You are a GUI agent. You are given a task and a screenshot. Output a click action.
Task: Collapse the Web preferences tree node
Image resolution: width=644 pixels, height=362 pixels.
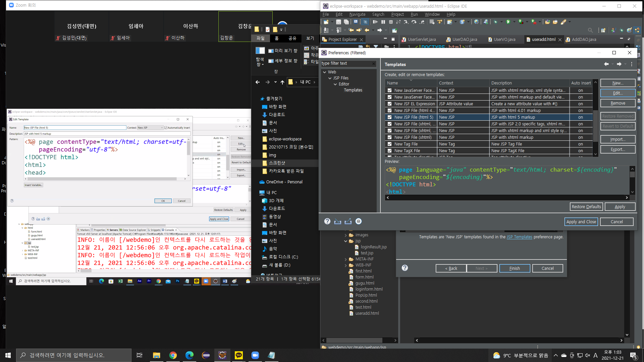coord(324,72)
